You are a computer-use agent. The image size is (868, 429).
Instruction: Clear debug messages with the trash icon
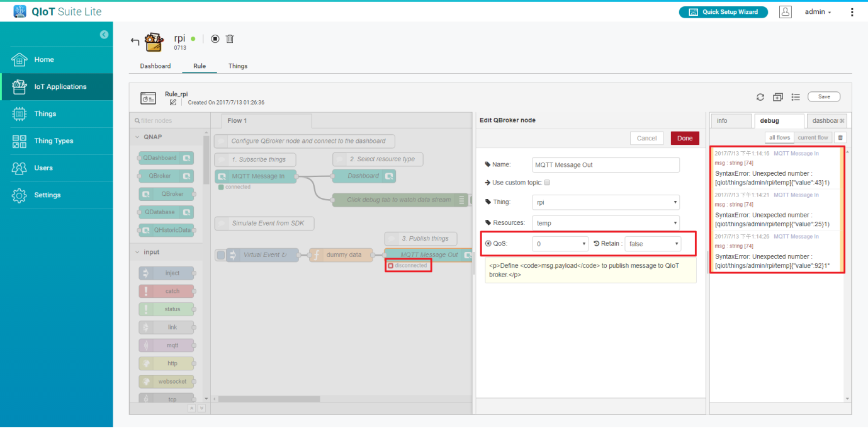pyautogui.click(x=840, y=137)
